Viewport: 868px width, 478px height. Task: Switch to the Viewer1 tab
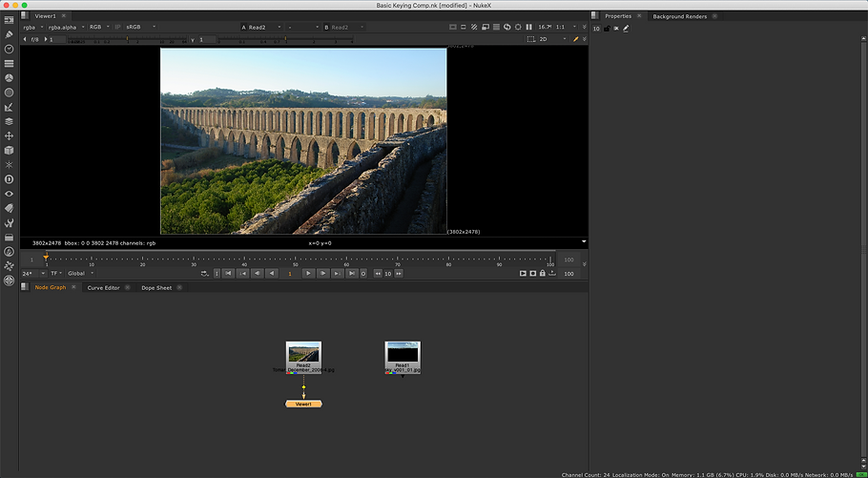46,16
